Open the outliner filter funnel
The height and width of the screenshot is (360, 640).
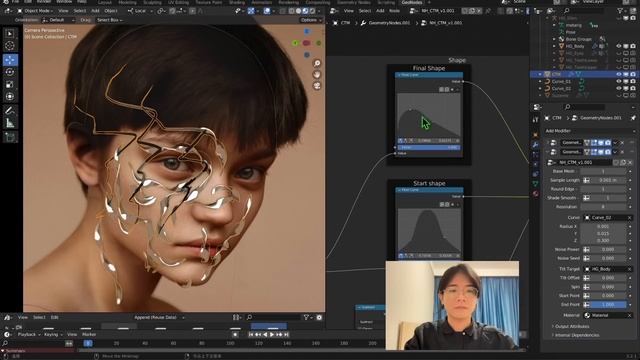621,11
